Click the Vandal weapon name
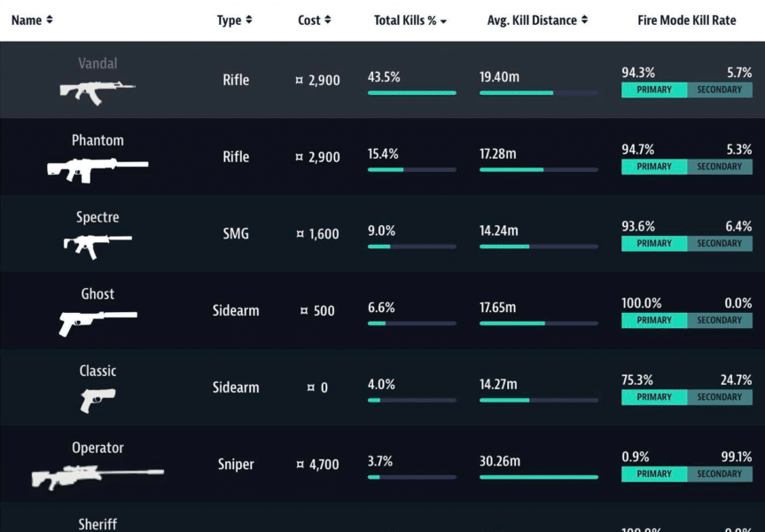 coord(98,64)
